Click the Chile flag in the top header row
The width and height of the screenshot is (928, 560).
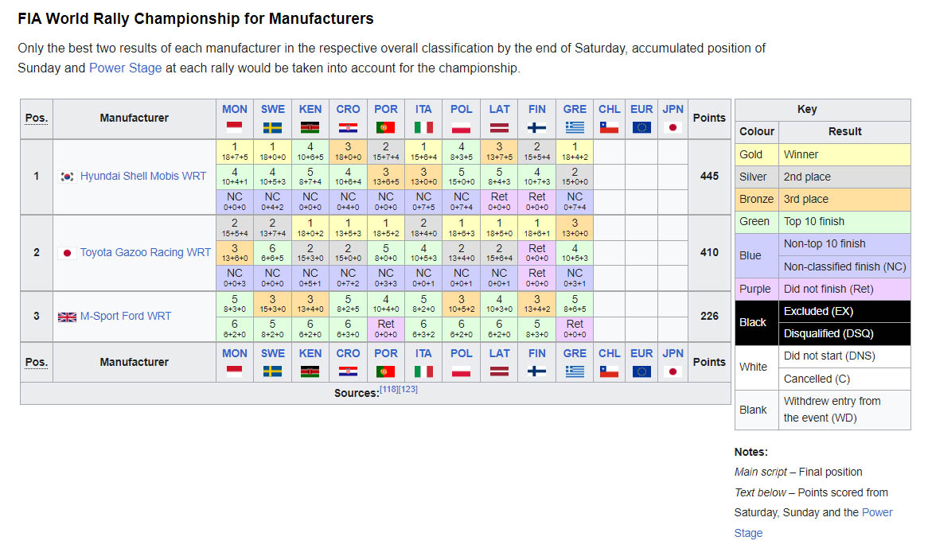[x=610, y=127]
